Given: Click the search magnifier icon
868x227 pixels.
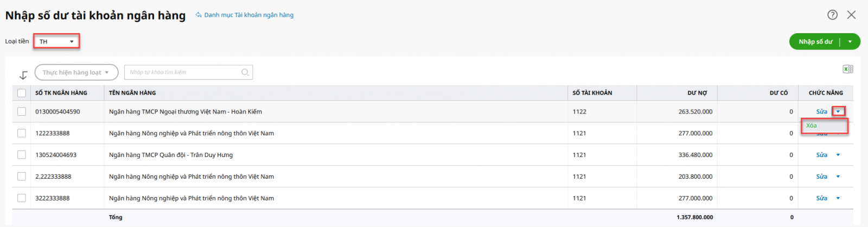Looking at the screenshot, I should coord(245,72).
